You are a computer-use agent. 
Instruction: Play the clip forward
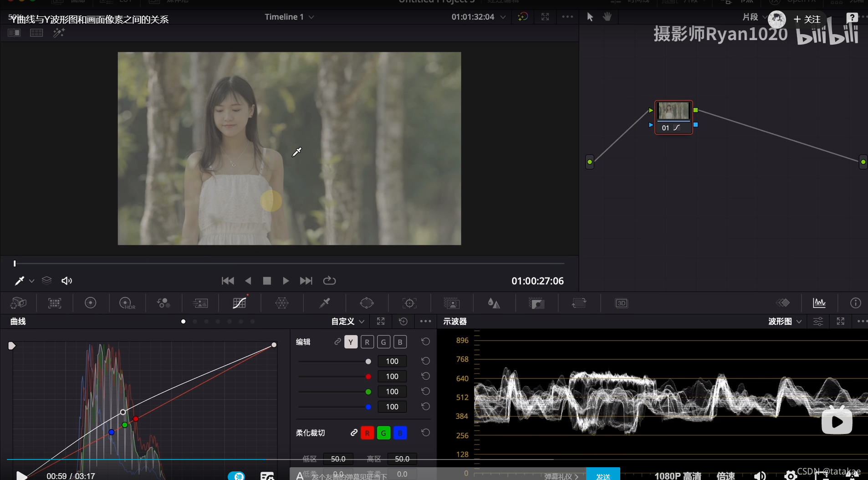(x=286, y=281)
